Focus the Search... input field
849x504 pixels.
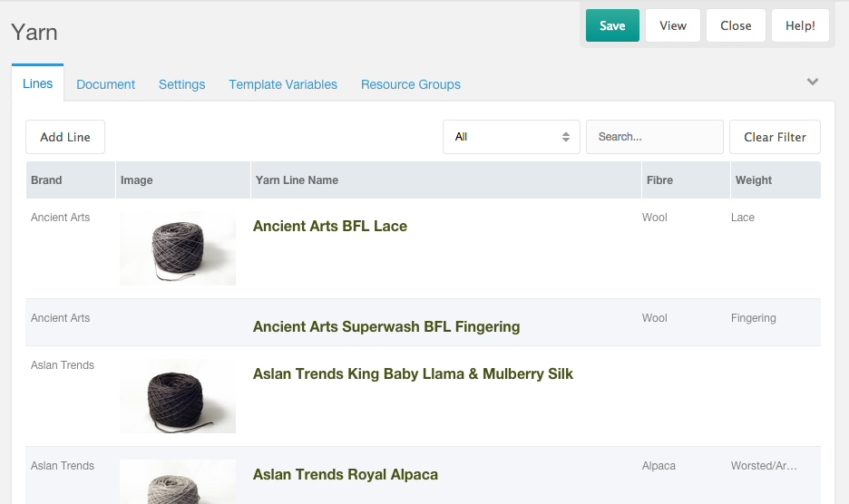pos(655,137)
